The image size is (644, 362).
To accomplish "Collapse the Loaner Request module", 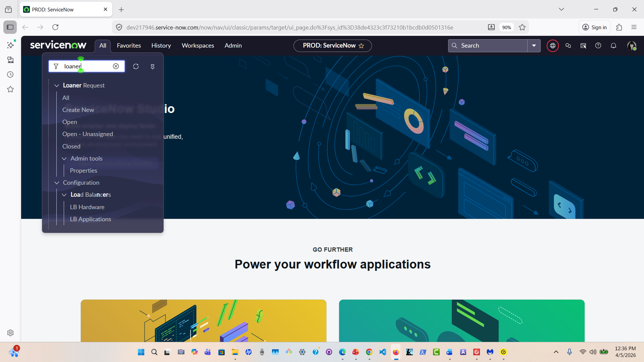I will pyautogui.click(x=57, y=85).
